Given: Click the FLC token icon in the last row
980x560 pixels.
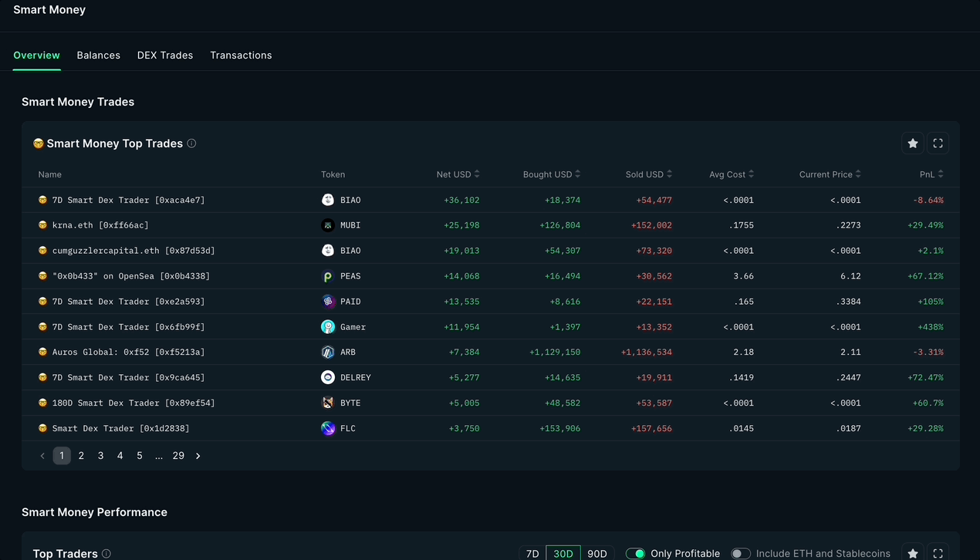Looking at the screenshot, I should 329,428.
